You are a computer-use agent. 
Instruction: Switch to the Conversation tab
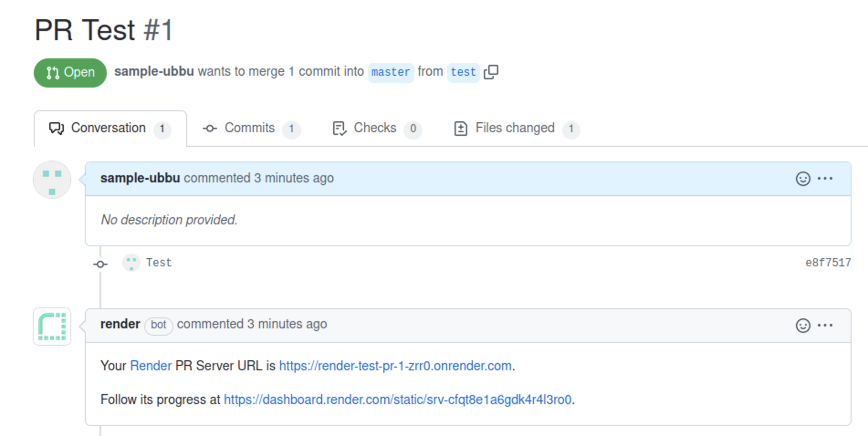pos(110,129)
